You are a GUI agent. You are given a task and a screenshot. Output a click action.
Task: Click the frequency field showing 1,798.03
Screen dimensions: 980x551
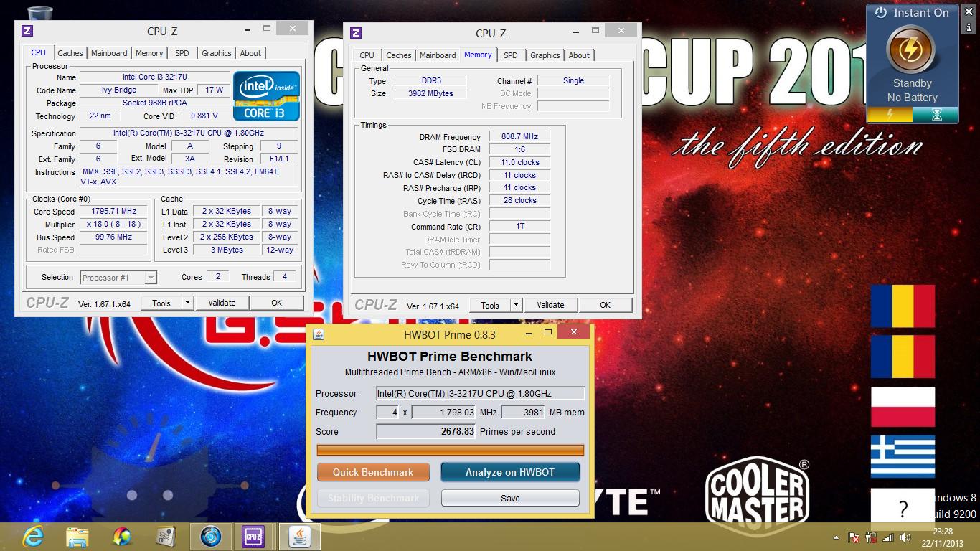[444, 412]
